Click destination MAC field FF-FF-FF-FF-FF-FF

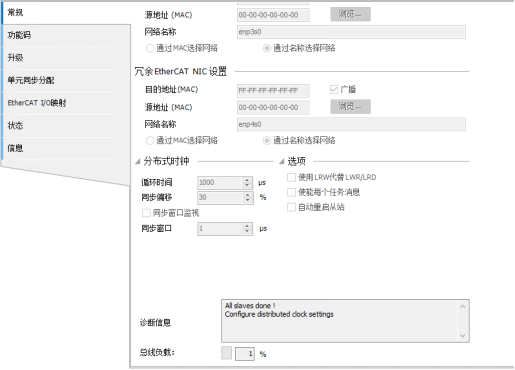[x=273, y=91]
